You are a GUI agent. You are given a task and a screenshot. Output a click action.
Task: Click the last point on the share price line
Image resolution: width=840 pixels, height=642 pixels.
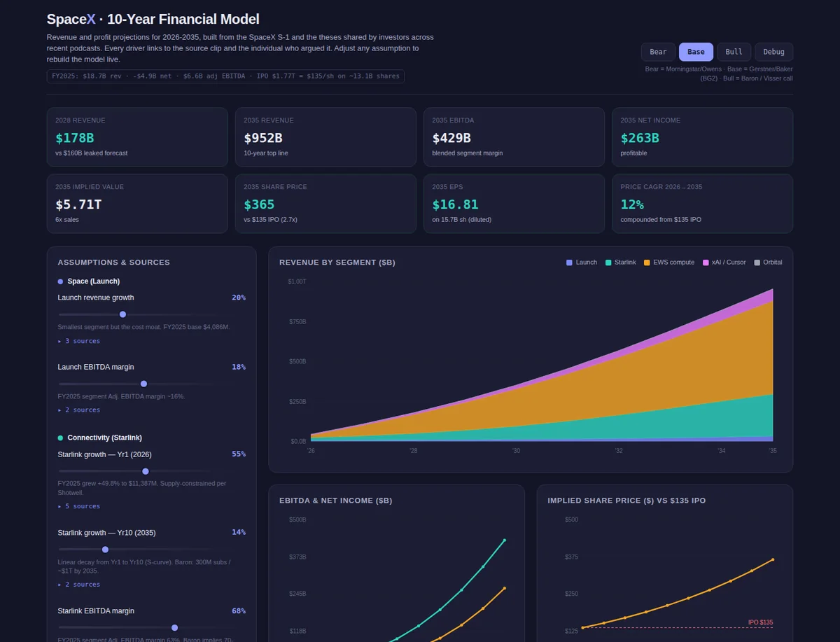(773, 559)
